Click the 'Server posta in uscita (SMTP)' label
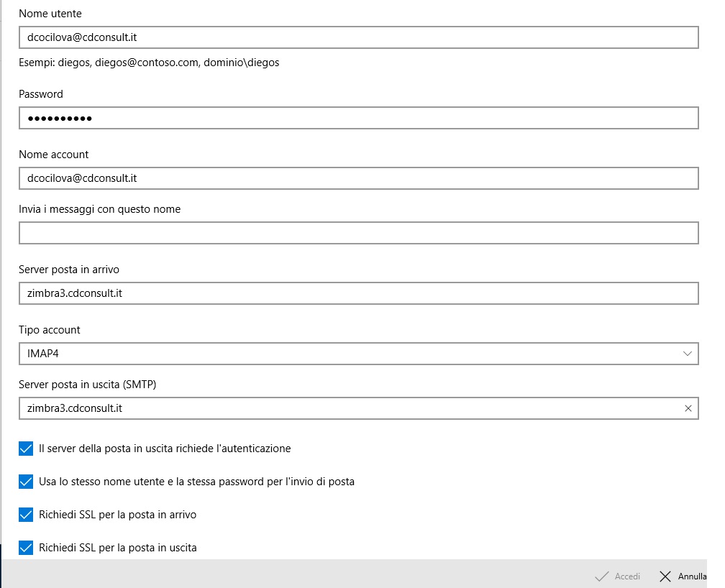This screenshot has width=725, height=588. point(87,385)
